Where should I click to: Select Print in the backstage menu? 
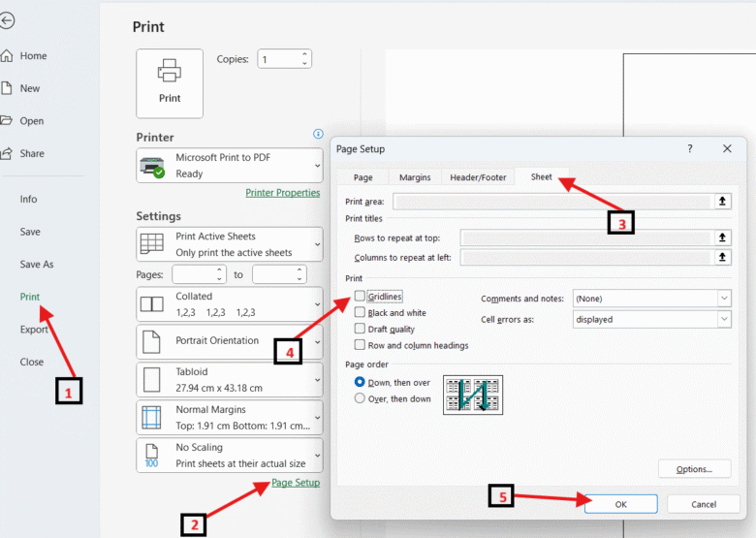(x=30, y=297)
